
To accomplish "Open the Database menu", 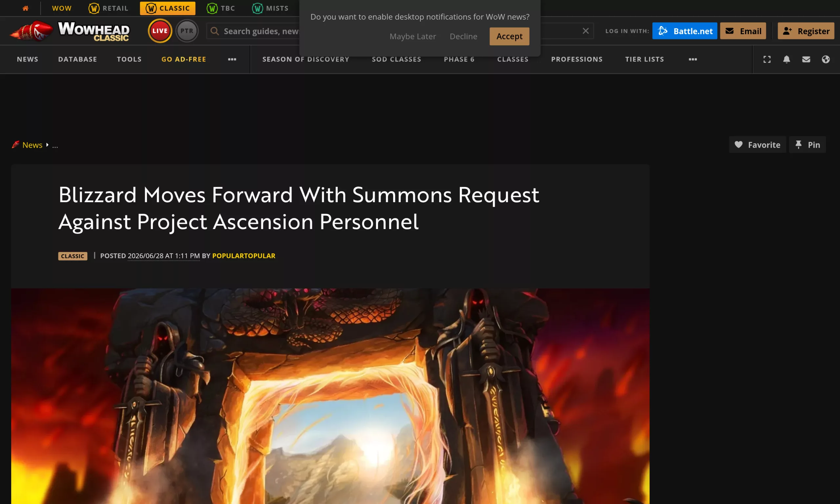I will point(77,59).
